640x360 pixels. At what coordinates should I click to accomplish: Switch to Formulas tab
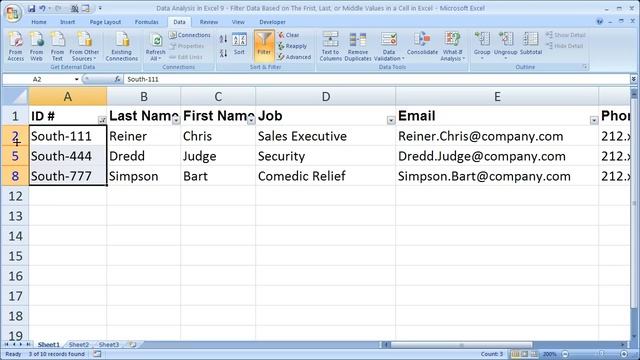(x=147, y=22)
